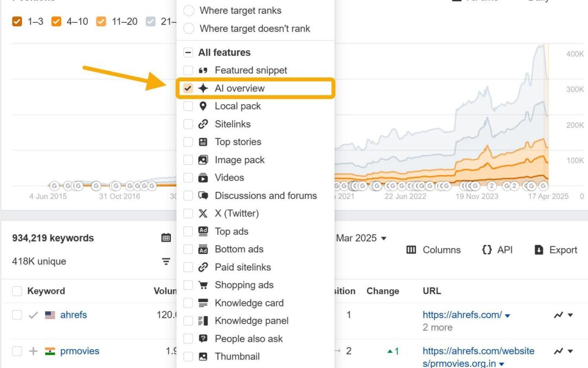This screenshot has width=588, height=368.
Task: Expand the 2 more URLs link
Action: point(437,328)
